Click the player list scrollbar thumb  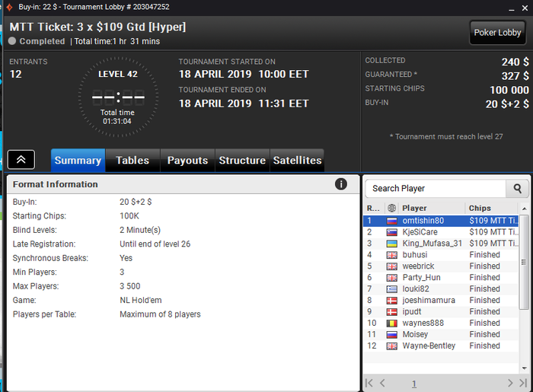tap(524, 262)
